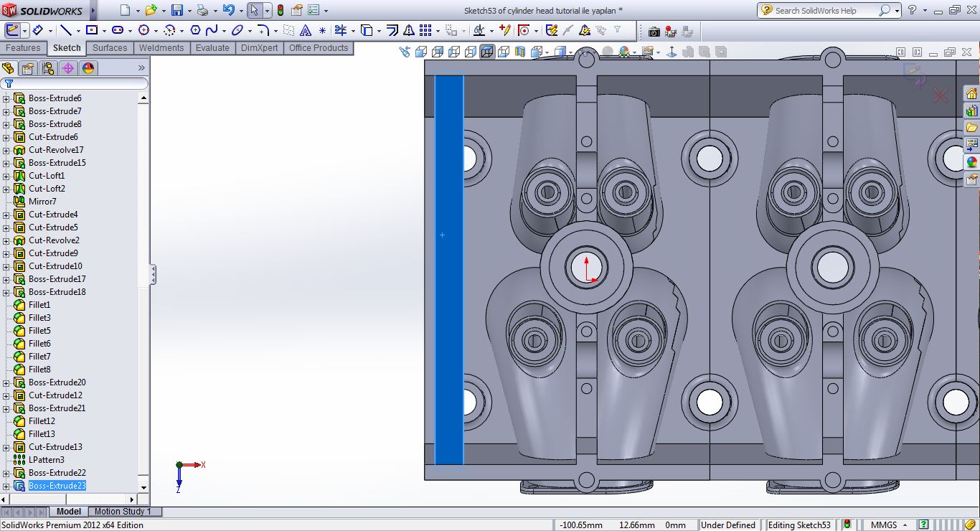The image size is (980, 531).
Task: Open the Rectangle tool dropdown arrow
Action: 104,31
